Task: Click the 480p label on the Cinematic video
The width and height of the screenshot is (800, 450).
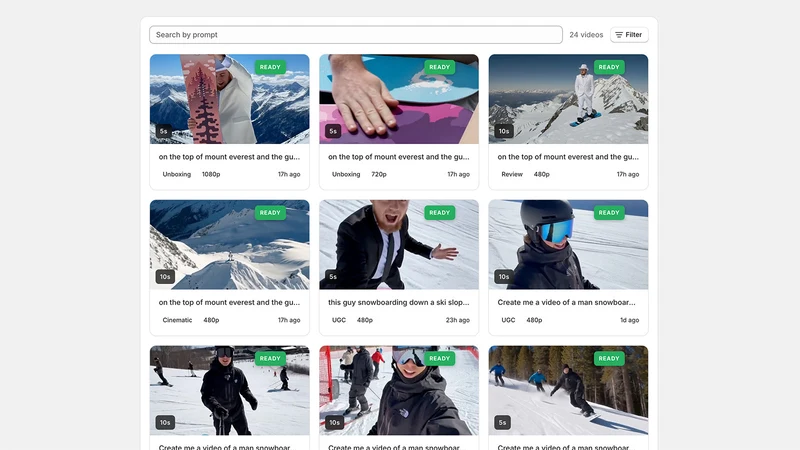Action: point(211,320)
